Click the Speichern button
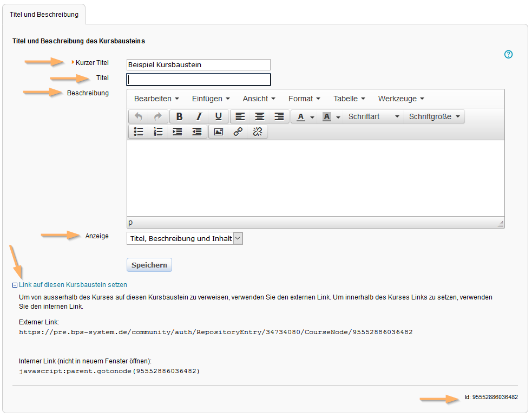This screenshot has width=532, height=417. pos(149,265)
